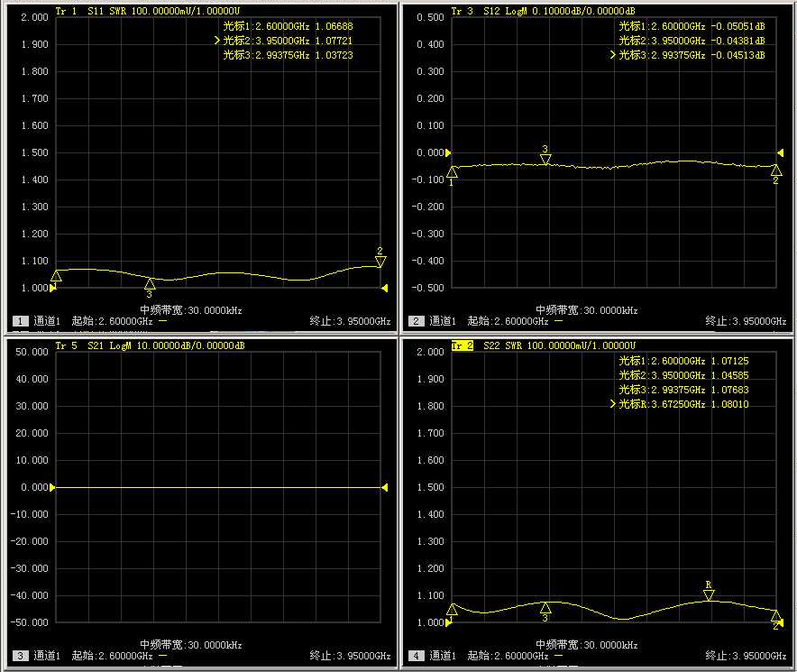
Task: Select marker R triangle on S22 SWR trace
Action: coord(709,594)
